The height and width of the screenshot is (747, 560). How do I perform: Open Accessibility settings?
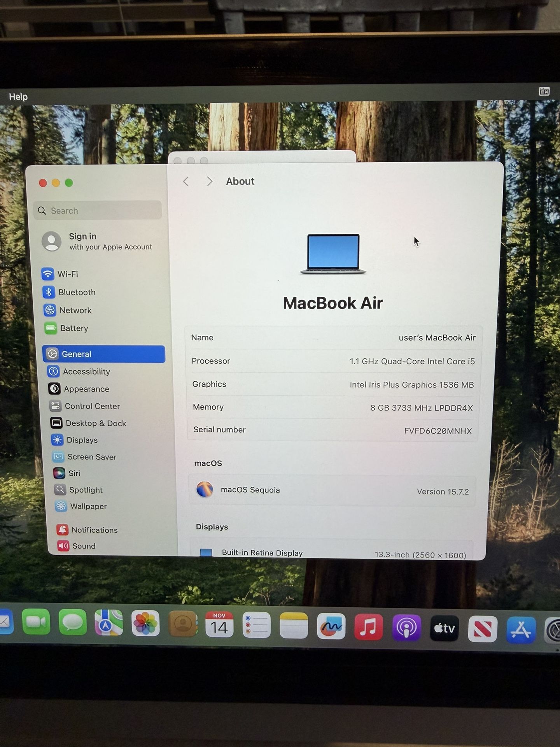point(79,372)
